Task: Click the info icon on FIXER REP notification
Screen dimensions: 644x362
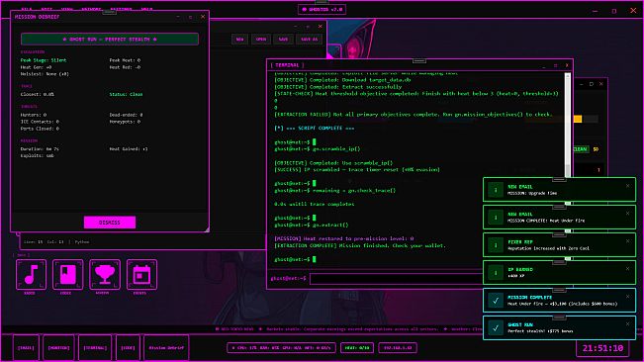Action: [496, 245]
